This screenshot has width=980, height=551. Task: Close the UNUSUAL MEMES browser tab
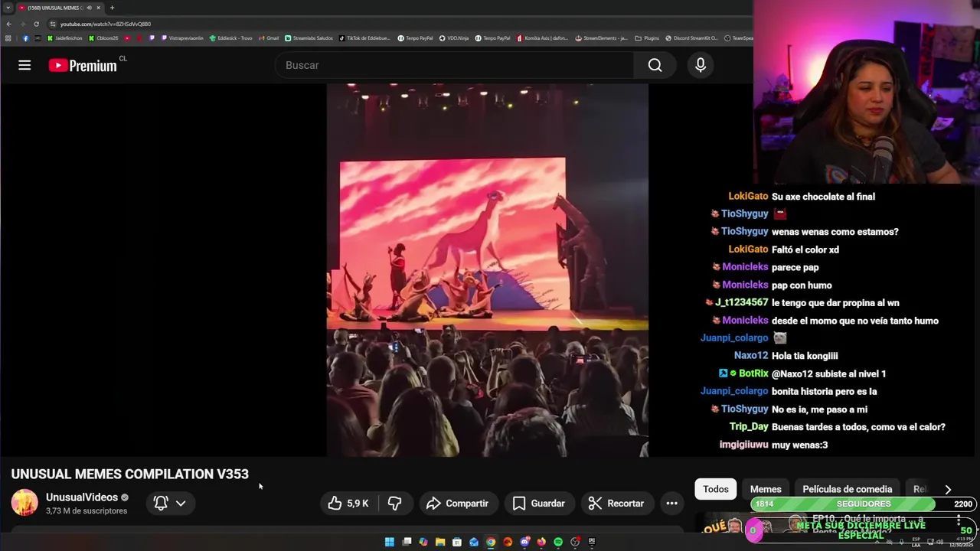[x=98, y=8]
